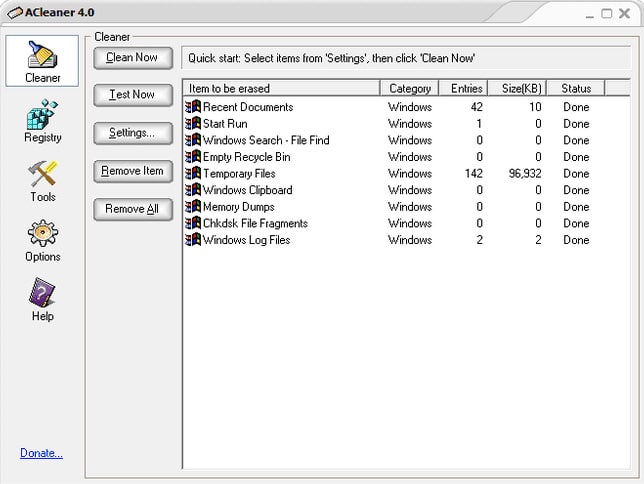Click the Test Now button

pos(133,95)
